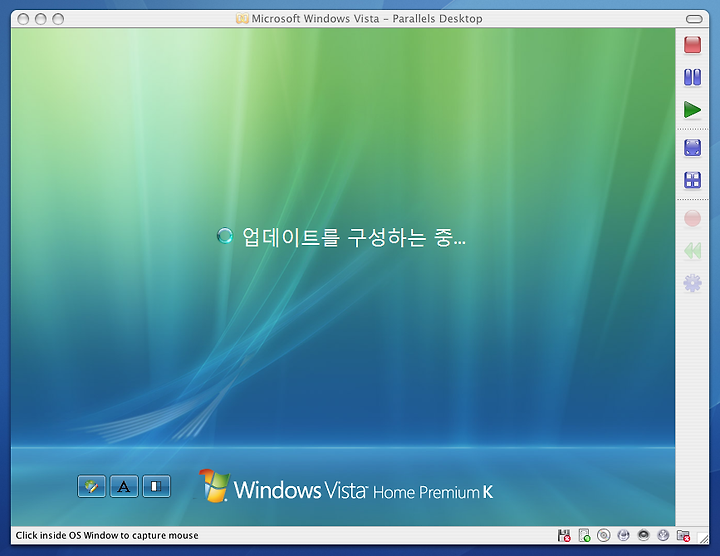Screen dimensions: 720x556
Task: Click the shared folders status icon
Action: [x=683, y=535]
